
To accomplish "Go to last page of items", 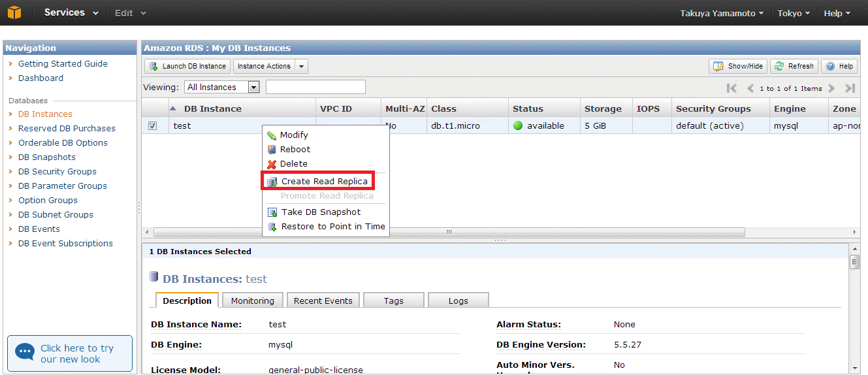I will 850,88.
